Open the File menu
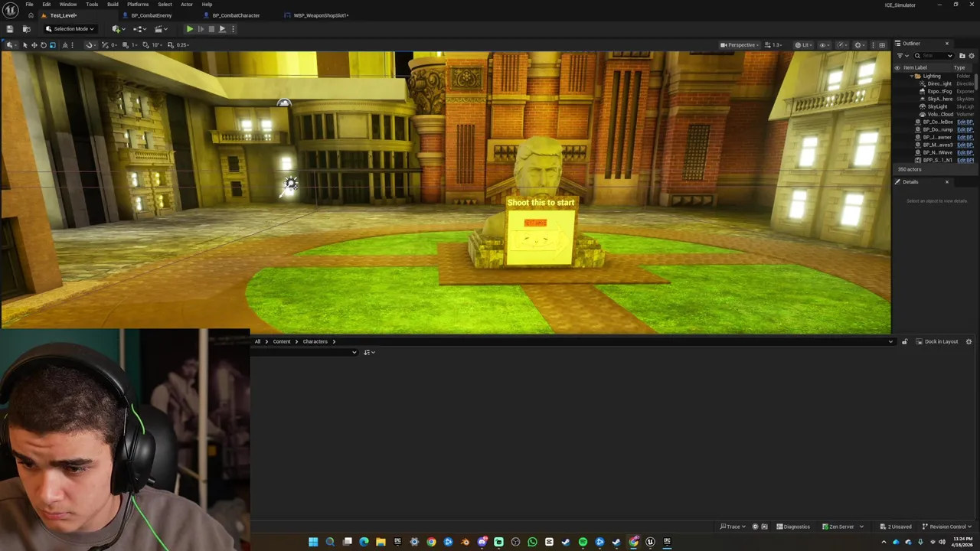 tap(29, 4)
